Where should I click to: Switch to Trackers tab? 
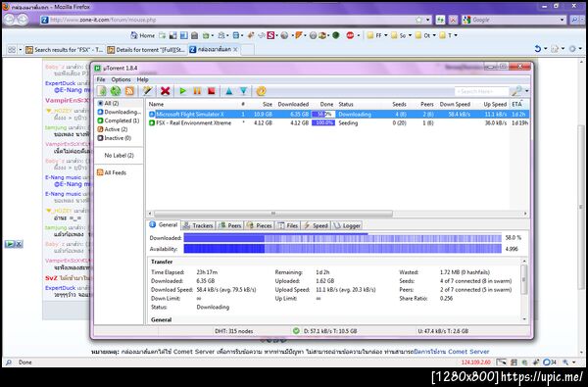tap(198, 225)
